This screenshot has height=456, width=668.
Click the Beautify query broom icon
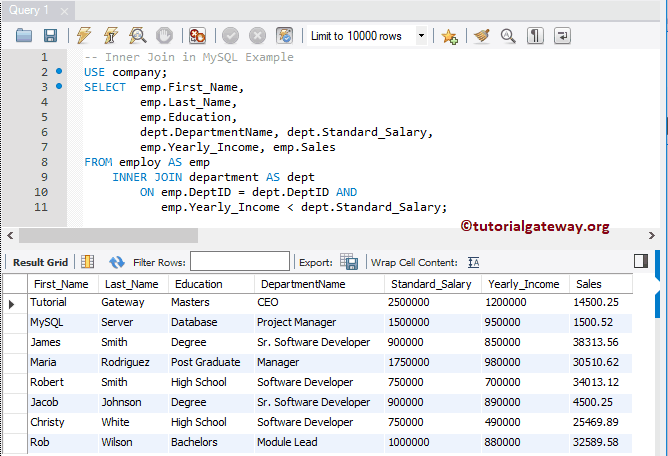[x=482, y=35]
